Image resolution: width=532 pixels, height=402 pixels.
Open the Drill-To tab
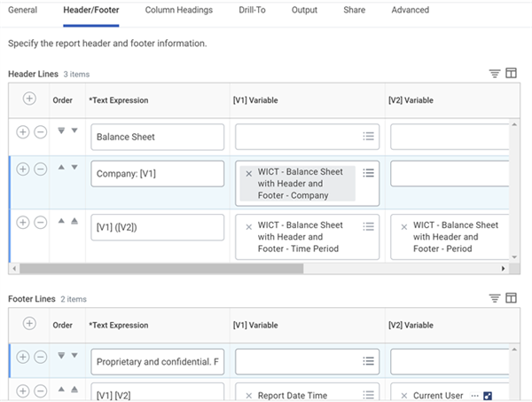click(x=252, y=10)
